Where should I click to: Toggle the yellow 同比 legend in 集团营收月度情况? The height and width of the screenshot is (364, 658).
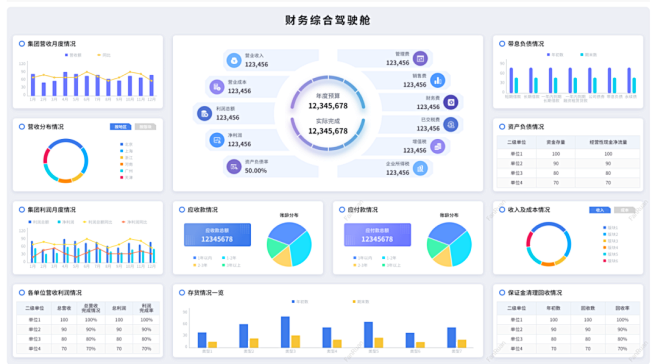pos(104,55)
